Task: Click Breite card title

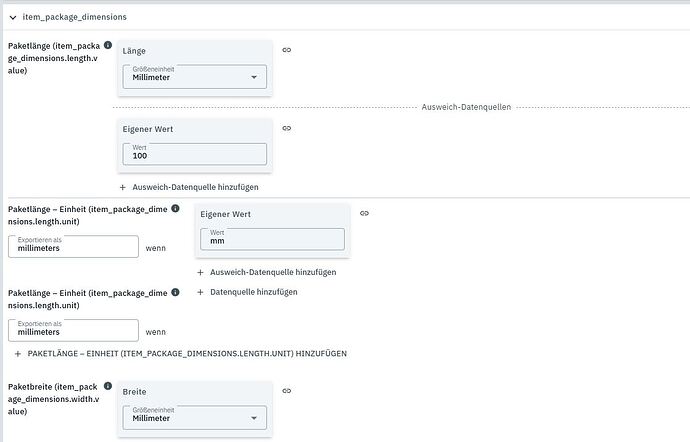Action: [x=134, y=392]
